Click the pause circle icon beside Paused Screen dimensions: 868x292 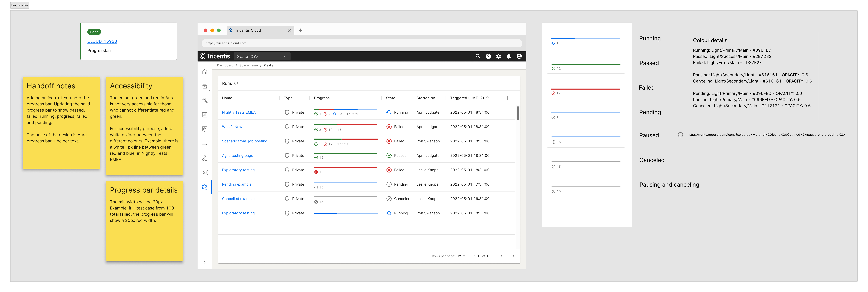(x=680, y=135)
